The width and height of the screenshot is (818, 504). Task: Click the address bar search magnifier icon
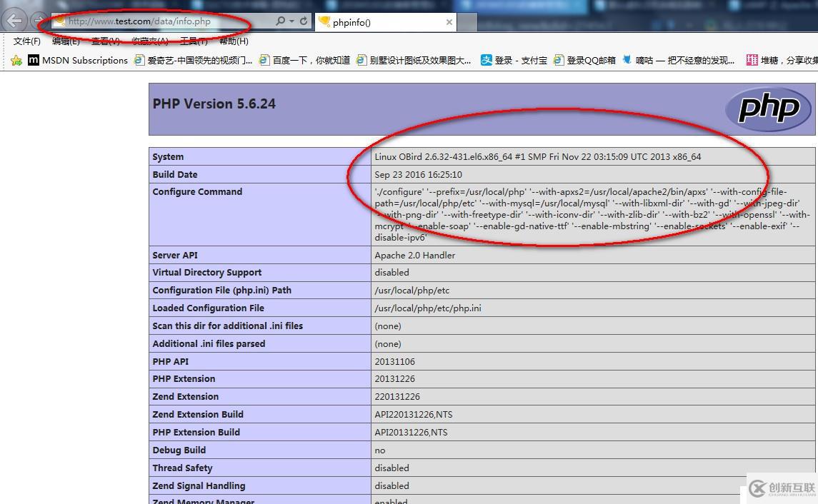pyautogui.click(x=280, y=21)
